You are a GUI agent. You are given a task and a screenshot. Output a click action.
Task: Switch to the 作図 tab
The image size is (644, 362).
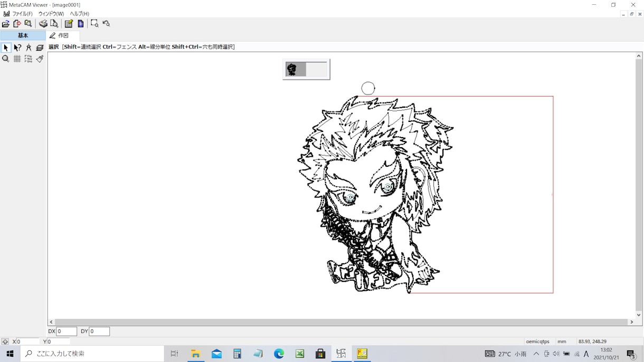tap(63, 35)
